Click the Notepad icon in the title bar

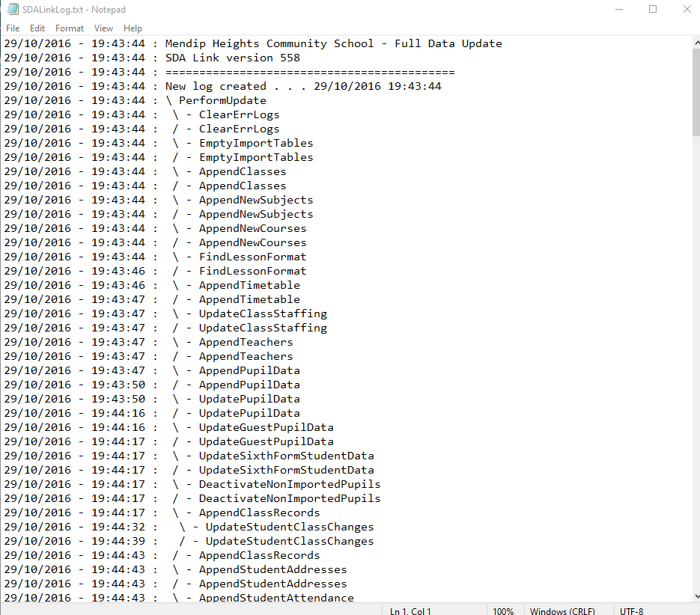pyautogui.click(x=13, y=10)
